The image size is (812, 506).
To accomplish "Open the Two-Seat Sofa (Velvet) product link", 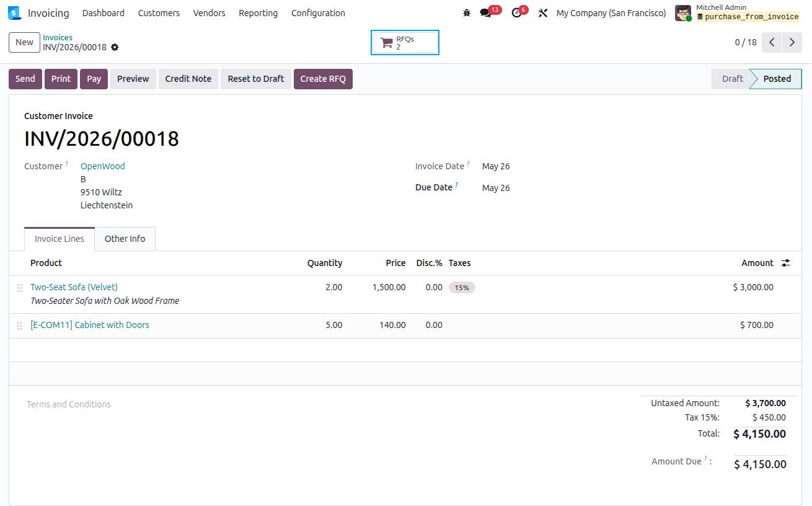I will pos(74,287).
